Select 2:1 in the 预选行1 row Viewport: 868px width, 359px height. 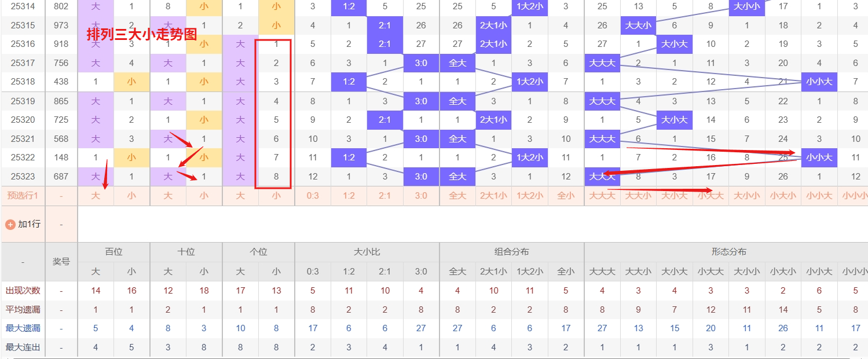(x=385, y=196)
